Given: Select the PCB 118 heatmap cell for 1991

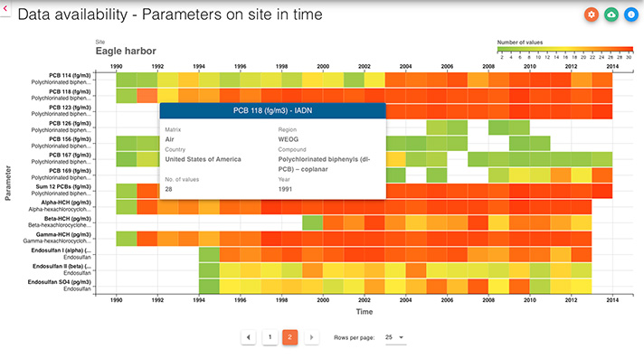Looking at the screenshot, I should coord(147,96).
